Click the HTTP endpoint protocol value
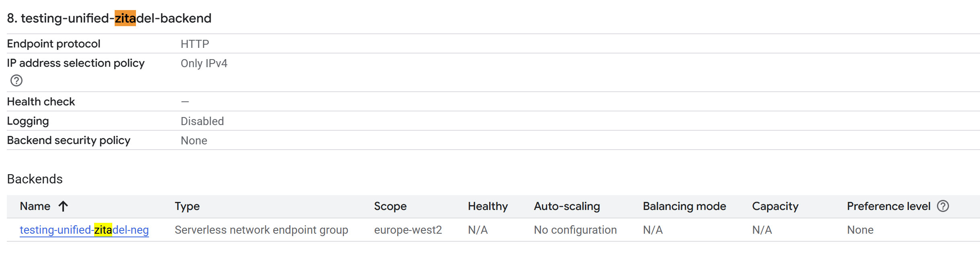The height and width of the screenshot is (253, 980). (x=195, y=44)
